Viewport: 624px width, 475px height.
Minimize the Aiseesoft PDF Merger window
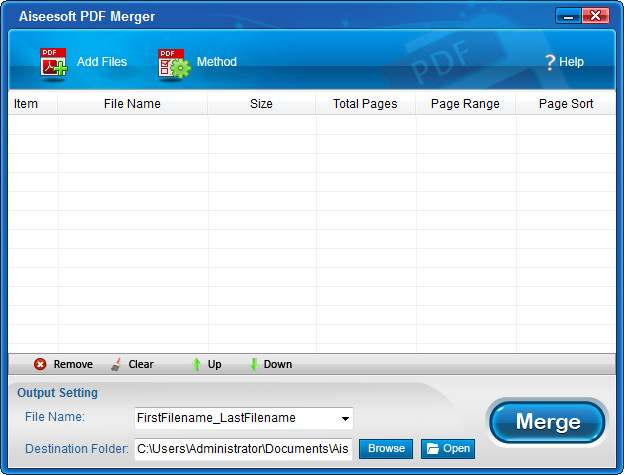pos(568,16)
